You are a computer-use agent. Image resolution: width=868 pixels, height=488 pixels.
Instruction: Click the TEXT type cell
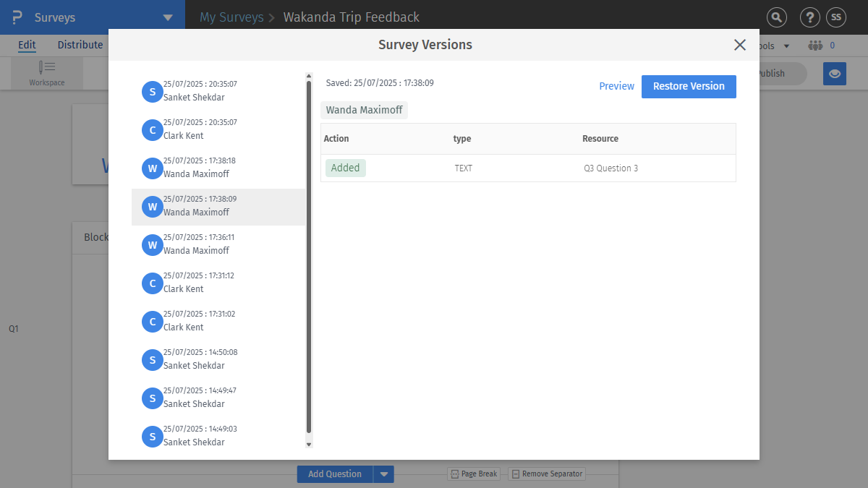[463, 168]
